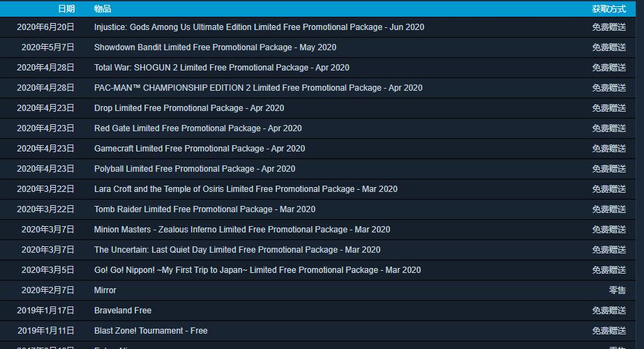
Task: Select the Showdown Bandit package entry
Action: click(x=215, y=47)
